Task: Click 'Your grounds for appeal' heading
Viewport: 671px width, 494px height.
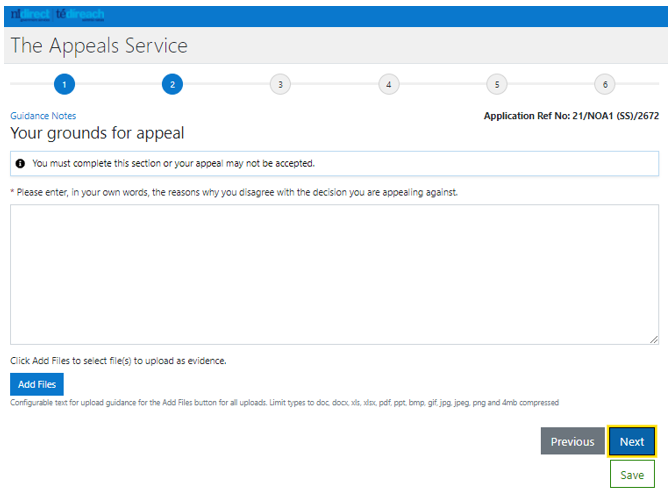Action: pyautogui.click(x=97, y=133)
